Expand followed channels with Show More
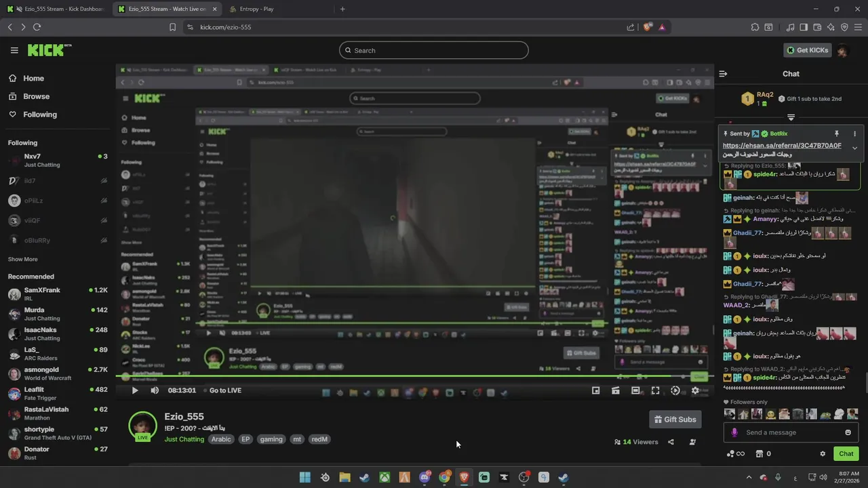This screenshot has height=488, width=868. click(23, 259)
